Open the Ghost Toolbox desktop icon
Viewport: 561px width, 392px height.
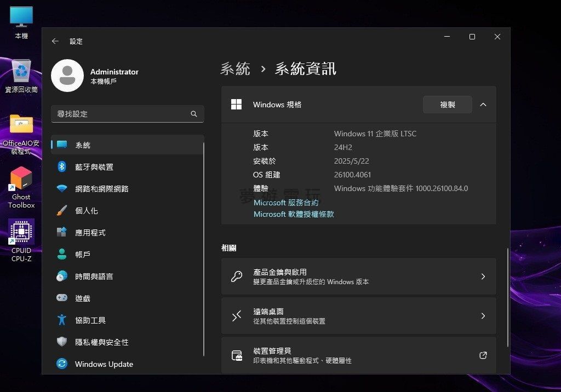click(x=21, y=180)
